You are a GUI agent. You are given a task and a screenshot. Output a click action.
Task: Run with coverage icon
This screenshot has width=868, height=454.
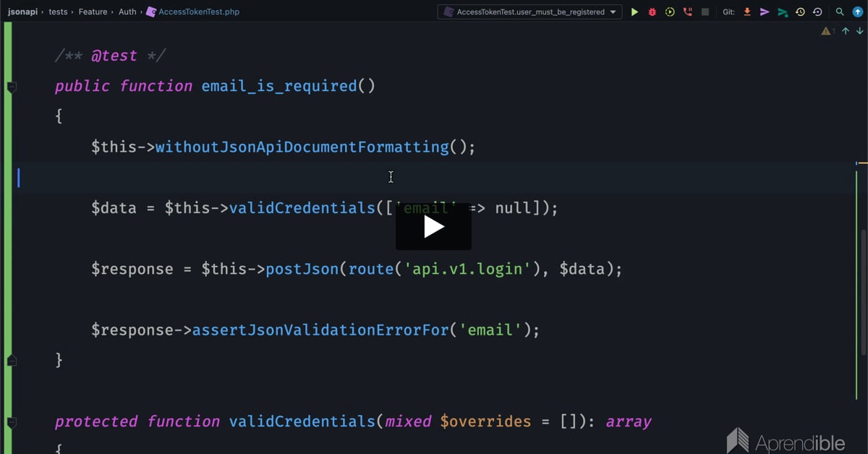(670, 12)
